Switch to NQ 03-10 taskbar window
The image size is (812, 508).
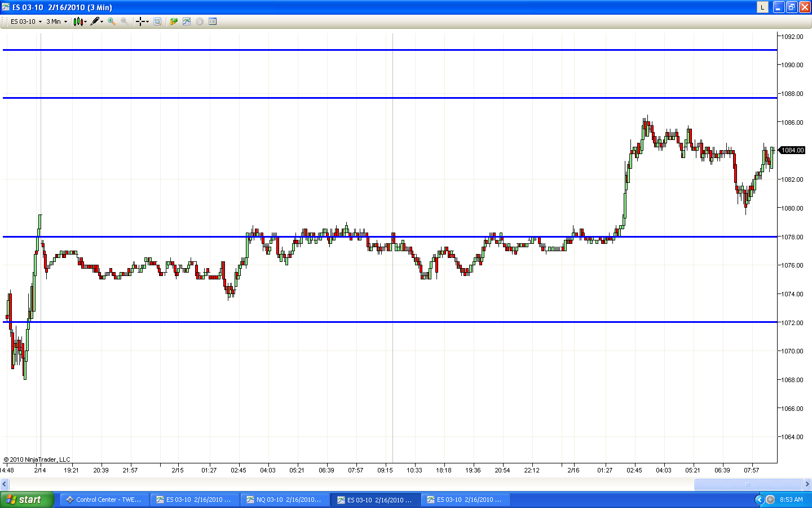click(x=285, y=500)
